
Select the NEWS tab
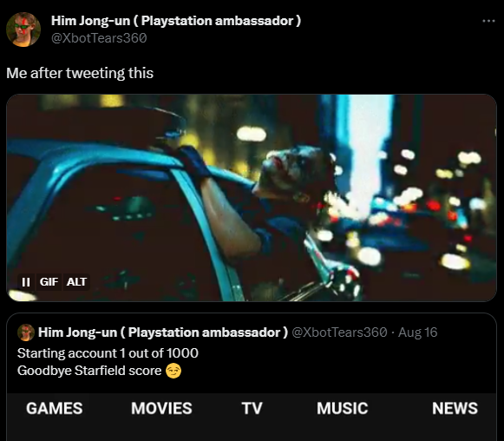click(x=455, y=409)
